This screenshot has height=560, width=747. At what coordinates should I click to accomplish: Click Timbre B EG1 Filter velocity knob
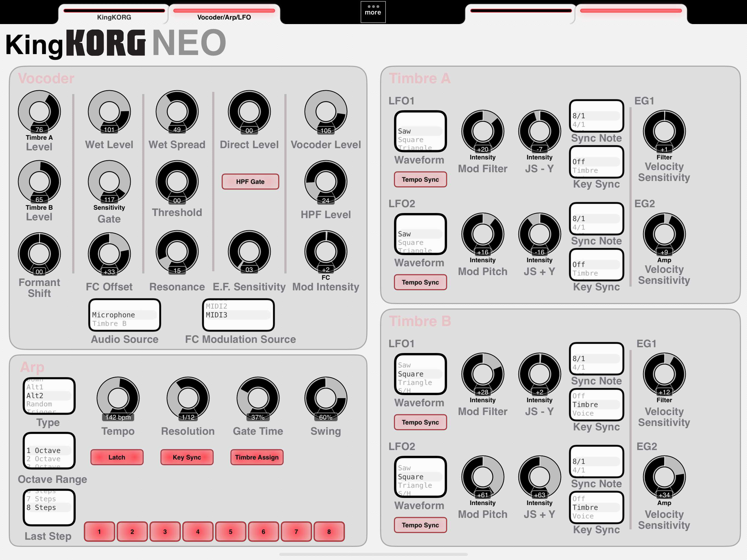pyautogui.click(x=664, y=374)
